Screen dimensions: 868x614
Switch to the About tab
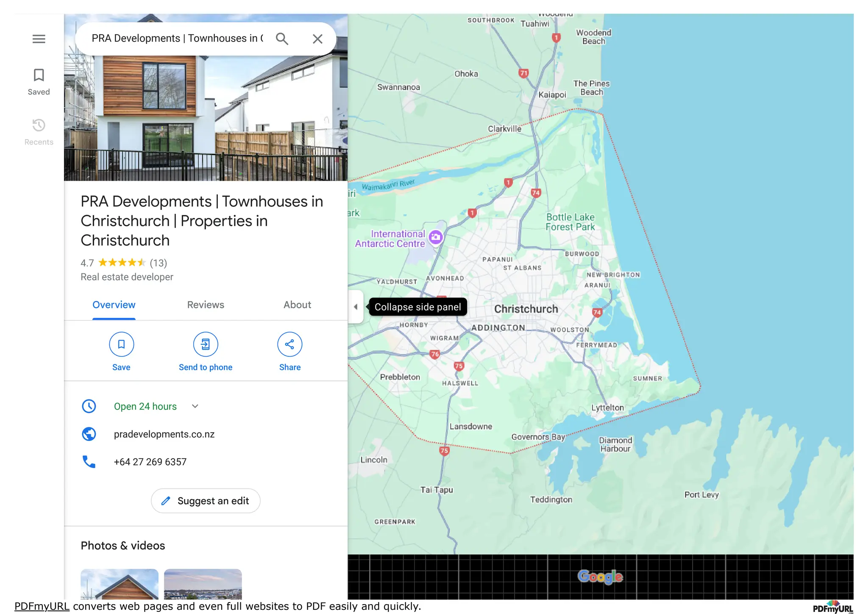pyautogui.click(x=297, y=305)
